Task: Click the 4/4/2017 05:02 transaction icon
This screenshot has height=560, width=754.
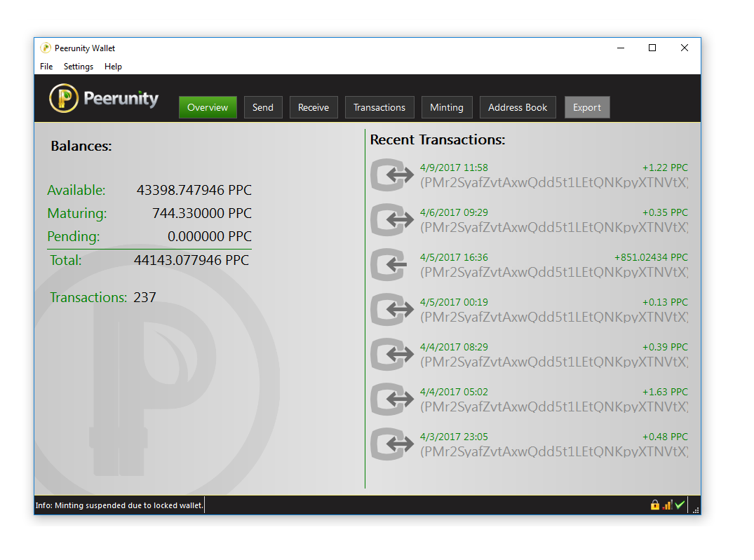Action: 392,399
